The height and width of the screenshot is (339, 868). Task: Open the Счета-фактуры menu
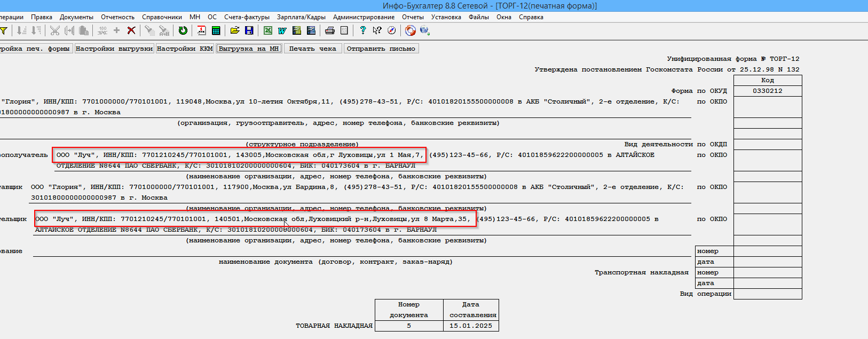[247, 17]
